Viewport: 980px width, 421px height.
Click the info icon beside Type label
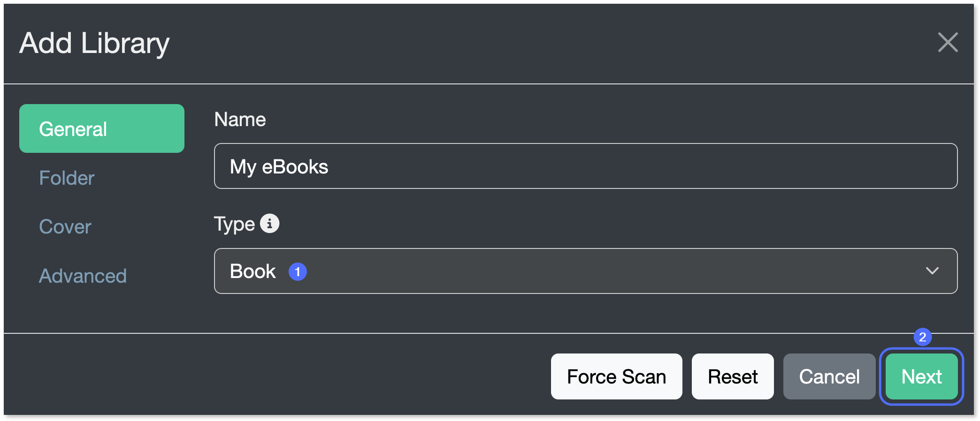click(x=269, y=223)
